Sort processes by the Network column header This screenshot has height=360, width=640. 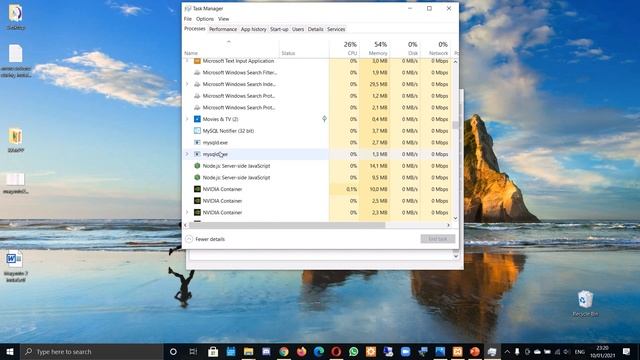[x=435, y=48]
